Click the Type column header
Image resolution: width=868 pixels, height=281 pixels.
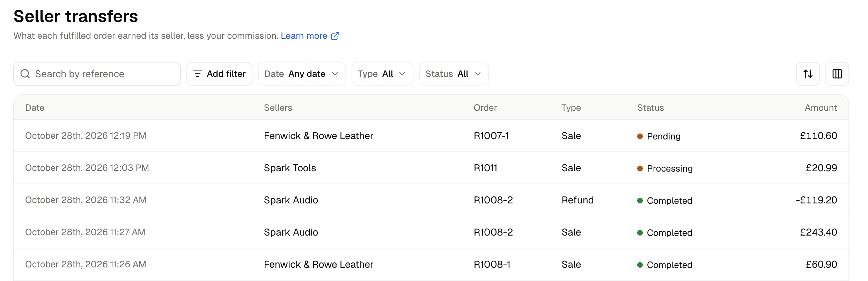pyautogui.click(x=571, y=108)
